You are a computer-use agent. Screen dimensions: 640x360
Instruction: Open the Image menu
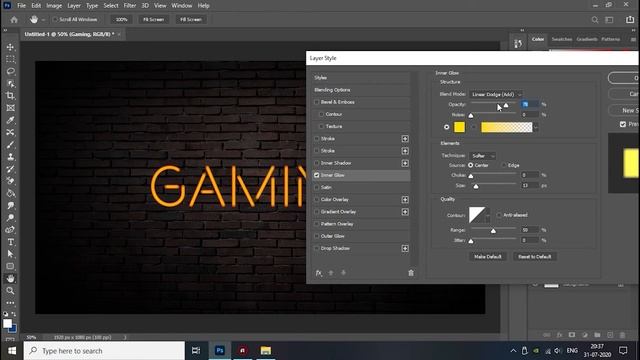[54, 6]
